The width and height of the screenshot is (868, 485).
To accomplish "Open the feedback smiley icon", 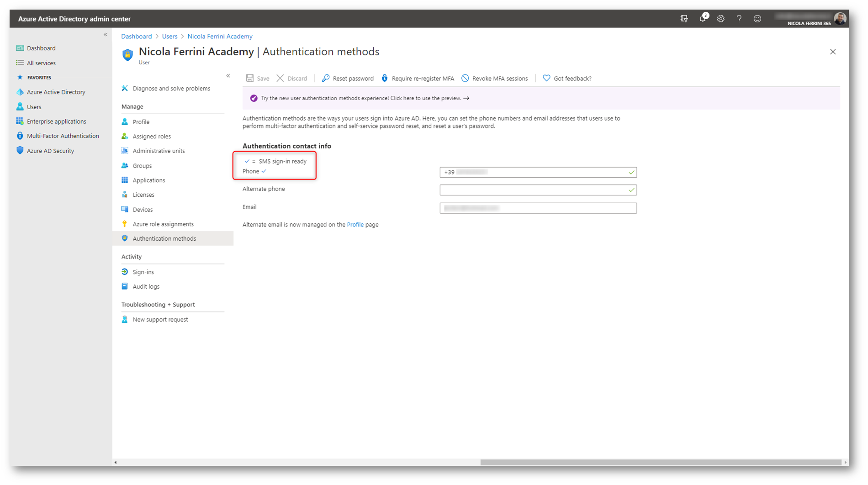I will coord(757,19).
